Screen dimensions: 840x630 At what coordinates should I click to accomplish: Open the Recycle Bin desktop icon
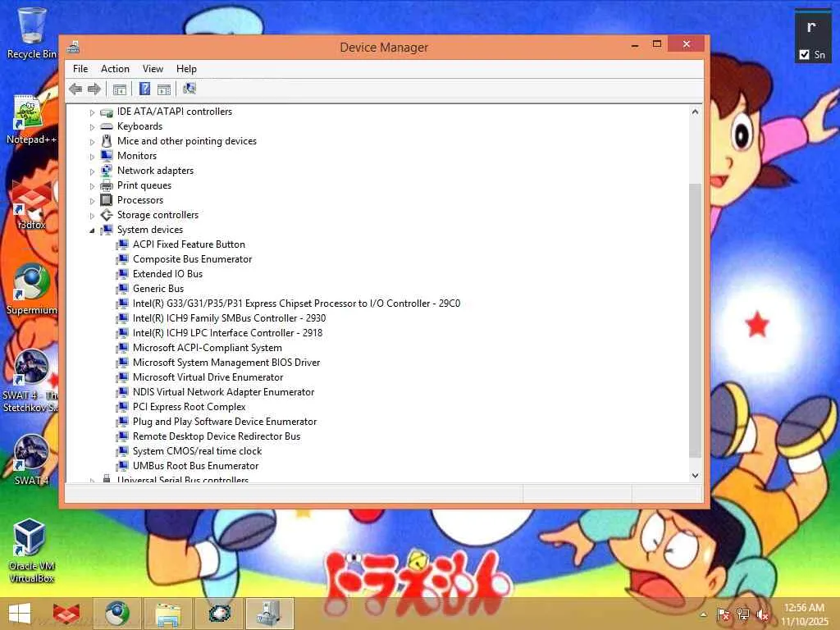(32, 33)
